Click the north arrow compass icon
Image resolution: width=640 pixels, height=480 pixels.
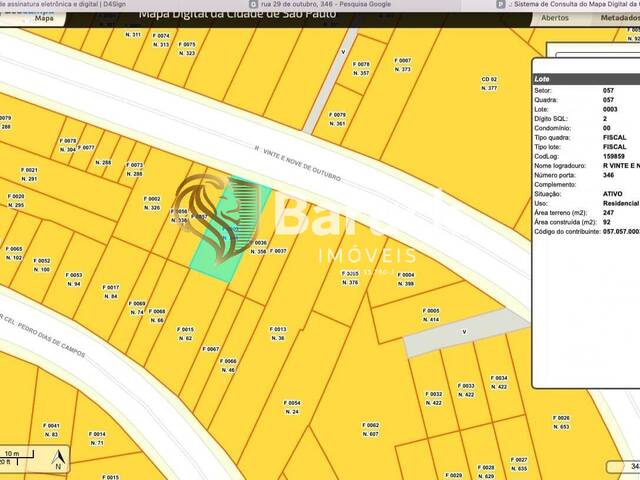(x=59, y=460)
